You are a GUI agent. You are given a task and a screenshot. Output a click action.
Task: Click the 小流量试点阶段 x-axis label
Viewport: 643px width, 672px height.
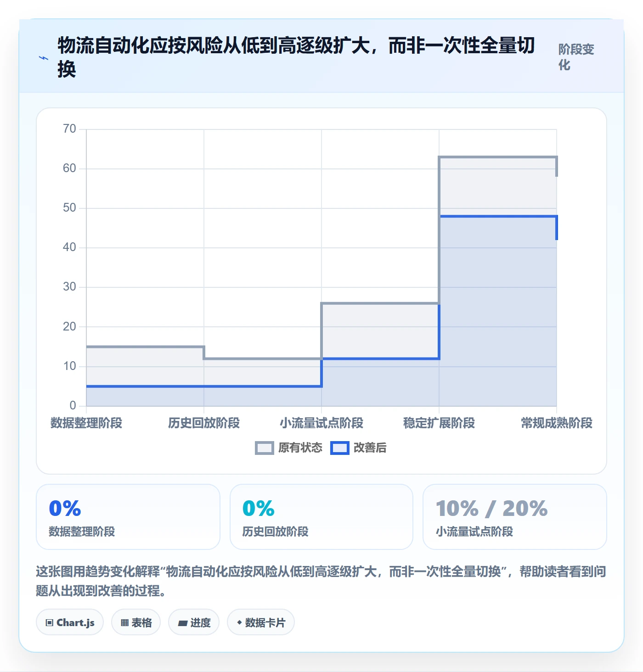(321, 423)
